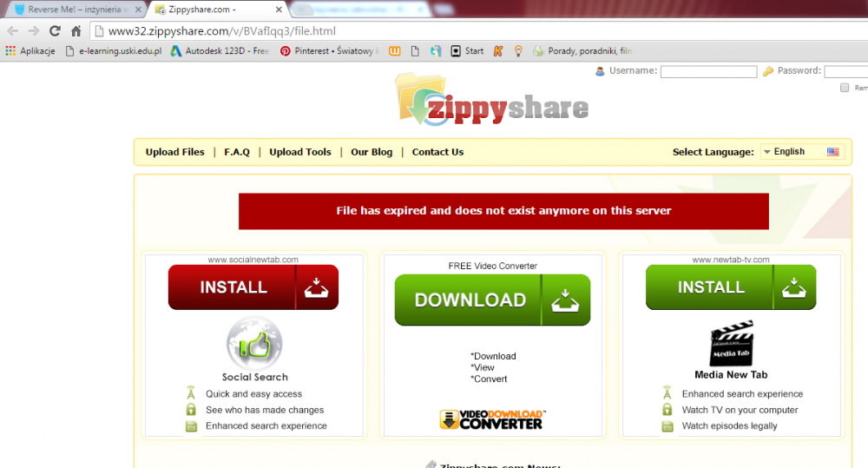
Task: Expand the Select Language dropdown
Action: (x=800, y=152)
